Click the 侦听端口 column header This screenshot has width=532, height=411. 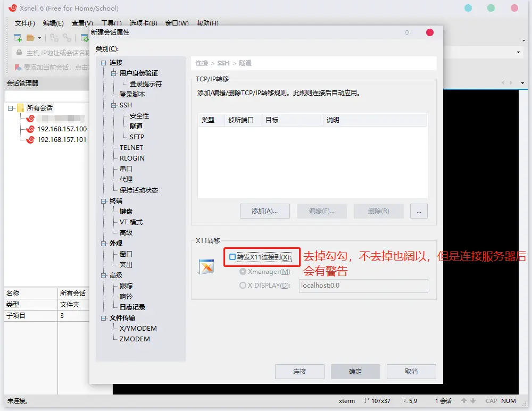243,120
